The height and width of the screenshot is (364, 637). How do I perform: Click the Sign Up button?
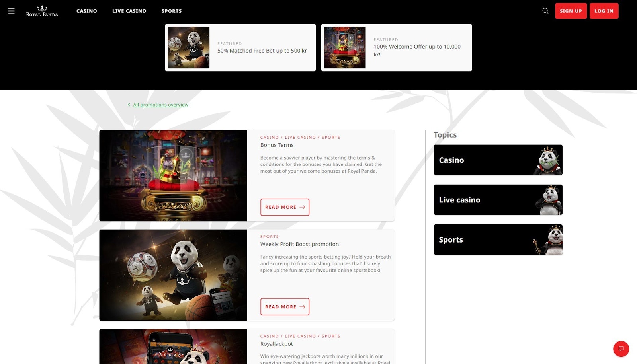pos(571,11)
